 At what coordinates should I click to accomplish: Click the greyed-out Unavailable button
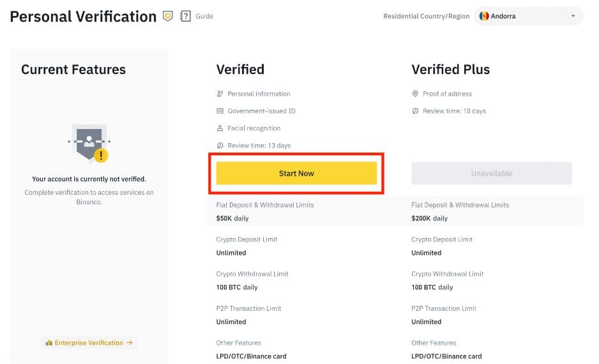click(492, 173)
